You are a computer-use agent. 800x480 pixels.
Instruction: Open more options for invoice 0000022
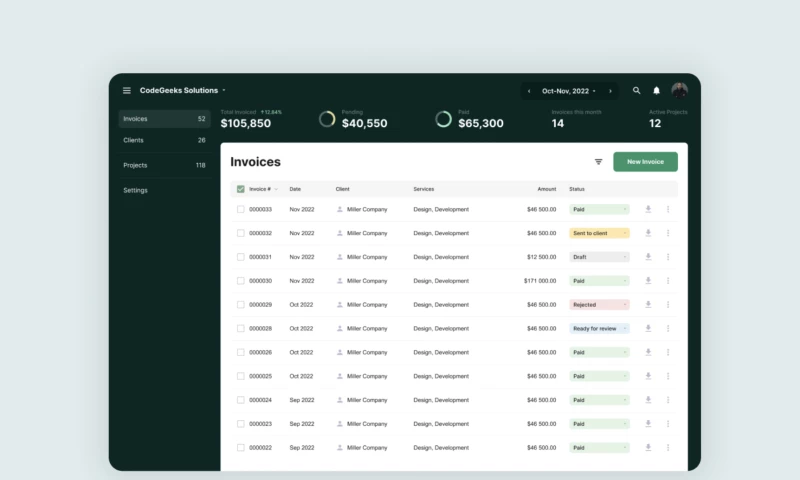668,448
